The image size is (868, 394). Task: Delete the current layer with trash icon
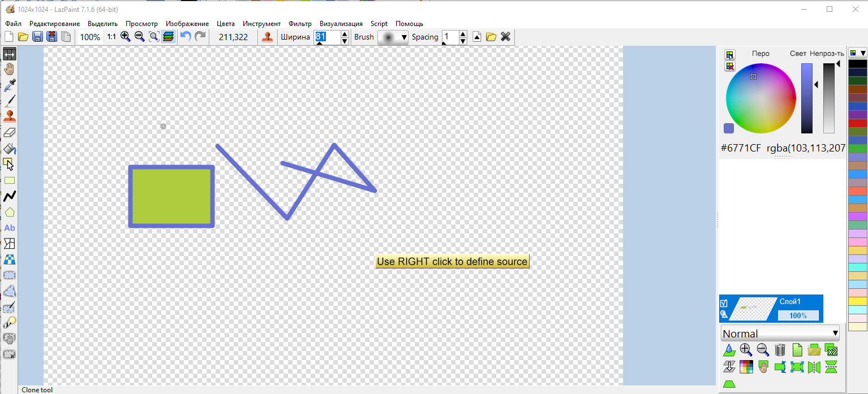[x=780, y=350]
